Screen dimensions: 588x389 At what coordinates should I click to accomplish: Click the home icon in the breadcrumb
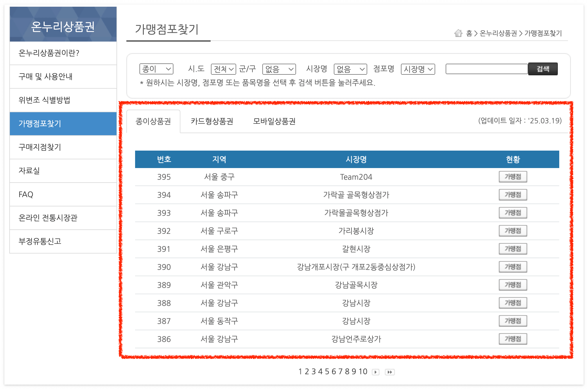458,33
